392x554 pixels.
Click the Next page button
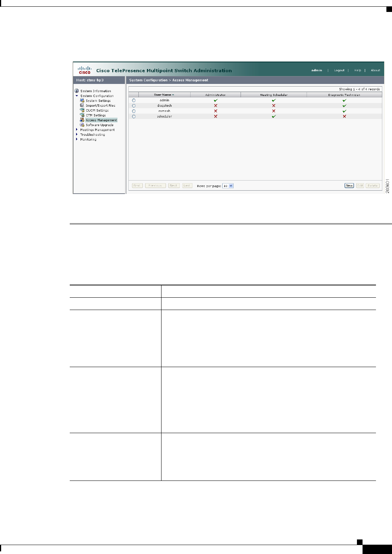tap(173, 185)
